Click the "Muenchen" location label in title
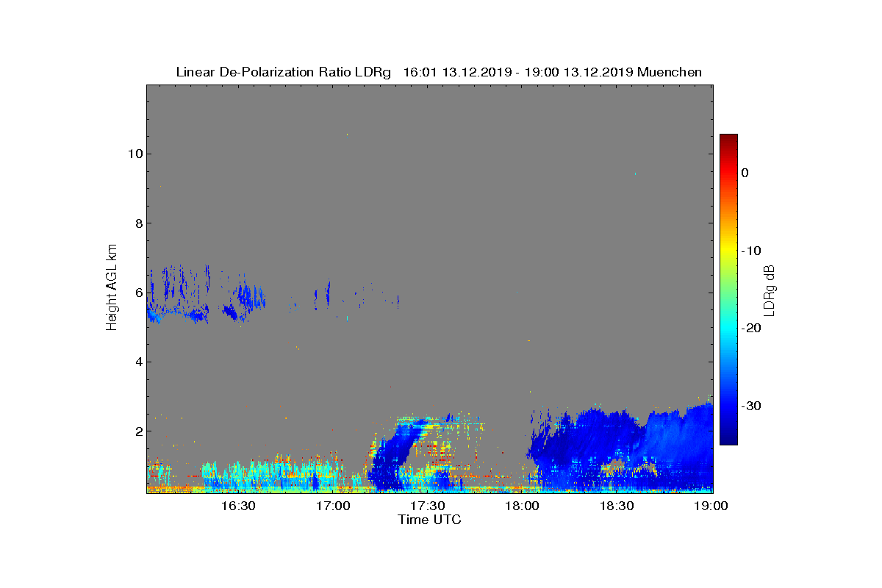This screenshot has height=588, width=882. click(x=670, y=72)
